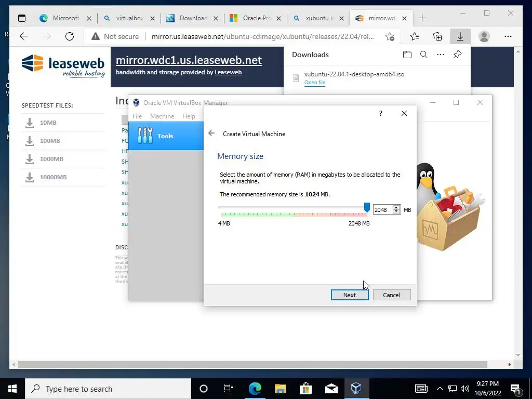The height and width of the screenshot is (399, 532).
Task: Open the Edge settings and more menu
Action: tap(508, 36)
